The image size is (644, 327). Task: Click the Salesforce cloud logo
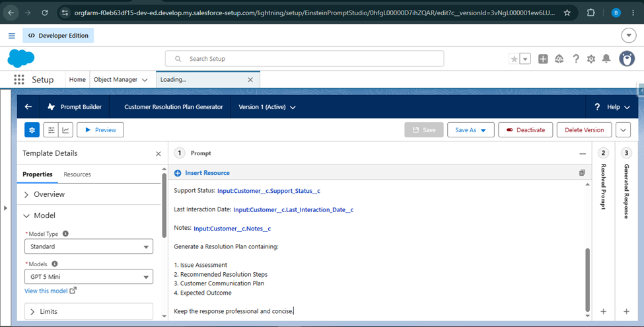(x=21, y=58)
